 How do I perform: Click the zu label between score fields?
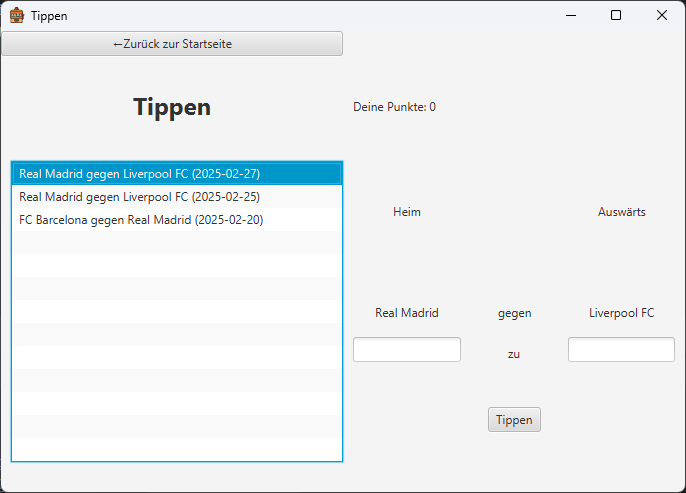514,354
